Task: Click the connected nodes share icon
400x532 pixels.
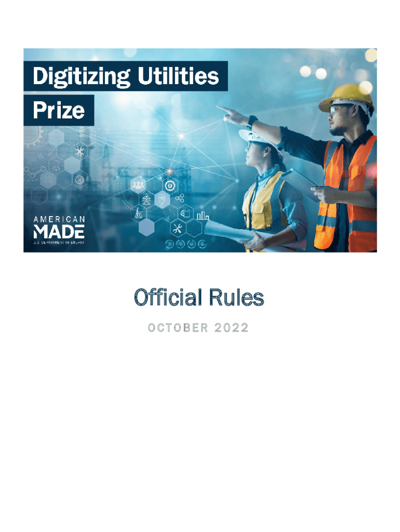Action: pyautogui.click(x=180, y=198)
